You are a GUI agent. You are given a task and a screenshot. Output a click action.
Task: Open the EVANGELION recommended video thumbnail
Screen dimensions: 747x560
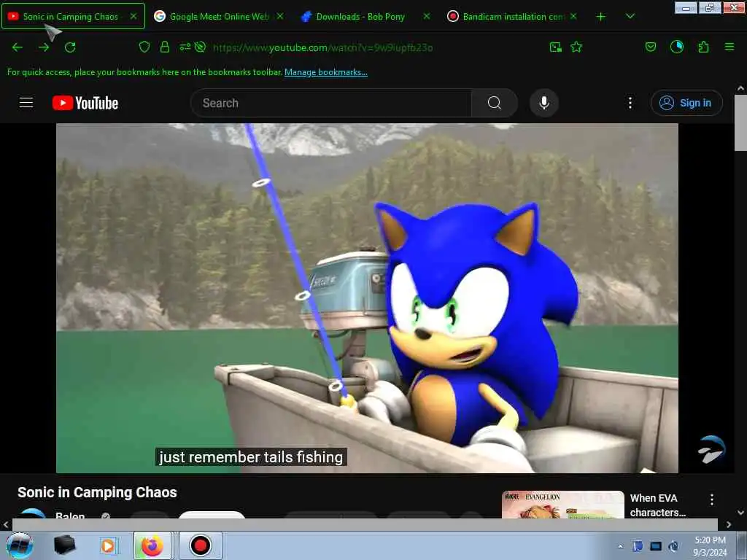pos(562,505)
